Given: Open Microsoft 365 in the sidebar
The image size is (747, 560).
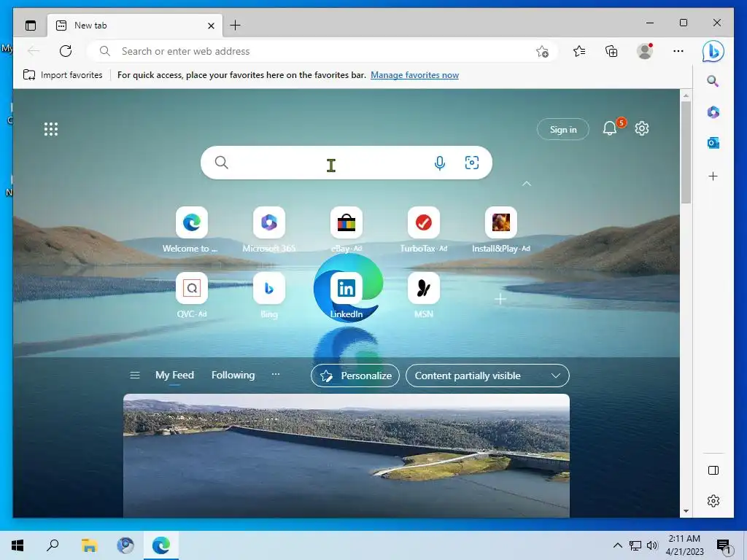Looking at the screenshot, I should pyautogui.click(x=713, y=112).
